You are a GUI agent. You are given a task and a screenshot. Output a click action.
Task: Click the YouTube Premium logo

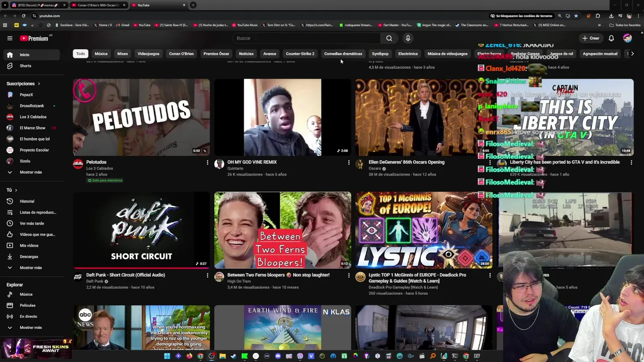[34, 38]
